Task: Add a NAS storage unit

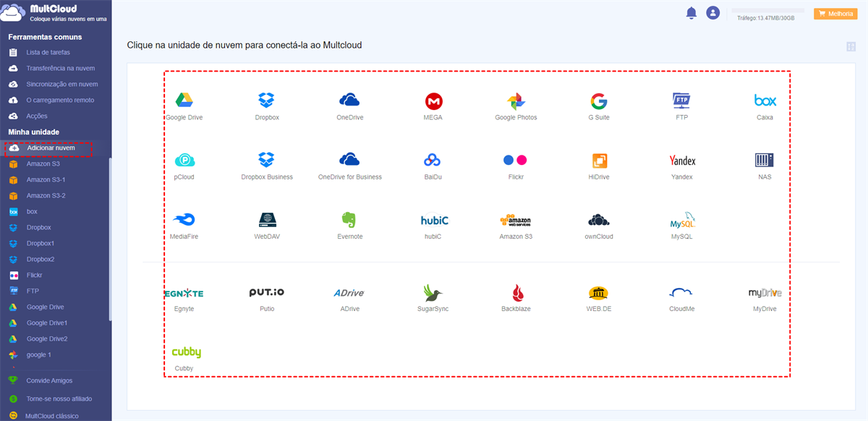Action: pyautogui.click(x=765, y=160)
